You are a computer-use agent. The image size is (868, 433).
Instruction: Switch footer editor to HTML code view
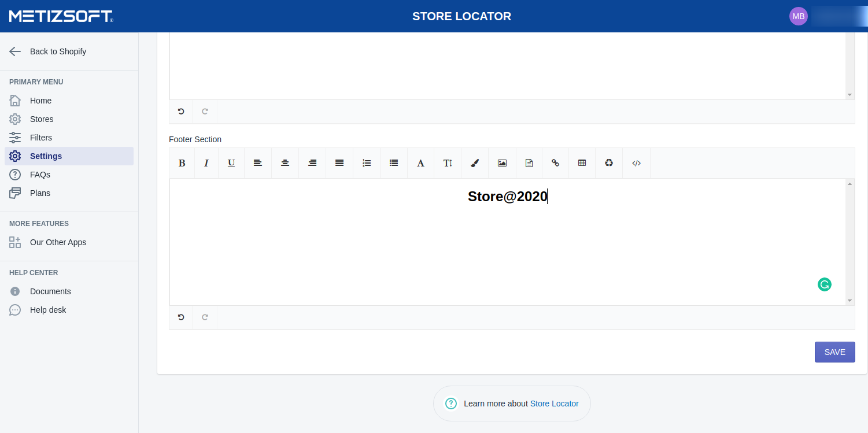tap(636, 163)
